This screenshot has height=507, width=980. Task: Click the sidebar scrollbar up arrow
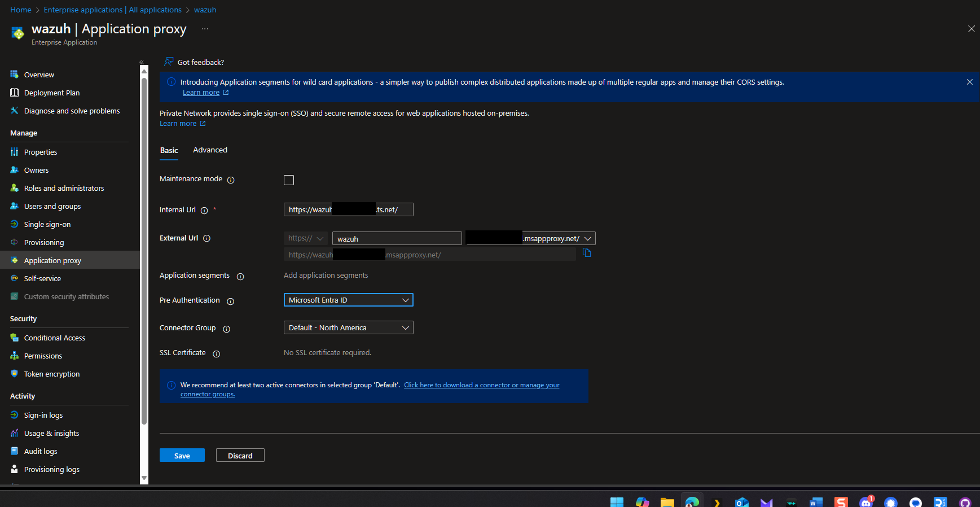[144, 72]
